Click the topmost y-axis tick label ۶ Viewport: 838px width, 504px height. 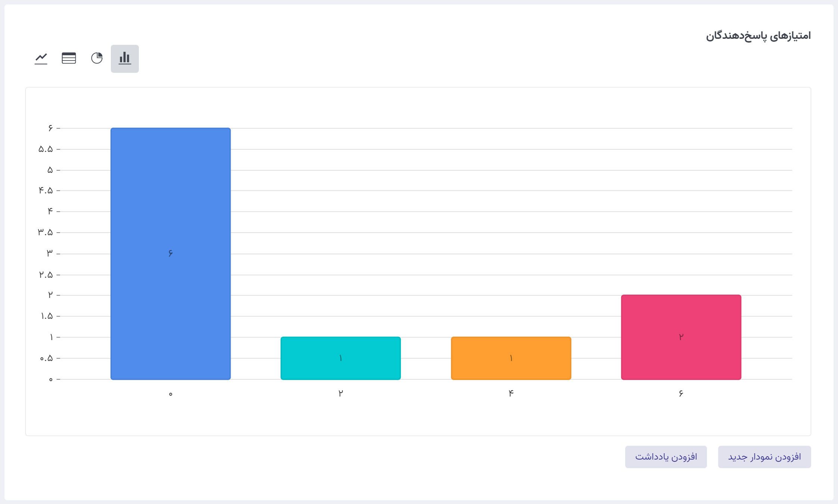pos(50,128)
